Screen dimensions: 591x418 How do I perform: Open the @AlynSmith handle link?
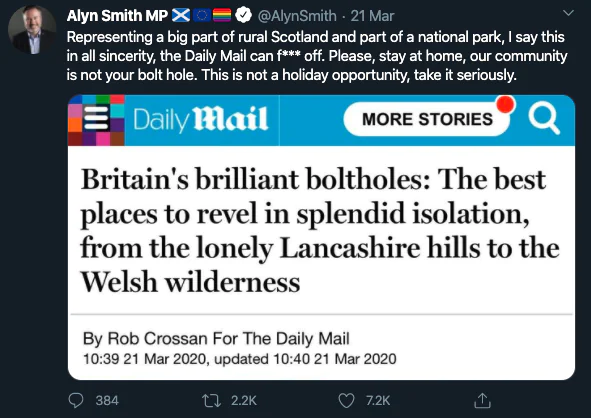(x=297, y=16)
